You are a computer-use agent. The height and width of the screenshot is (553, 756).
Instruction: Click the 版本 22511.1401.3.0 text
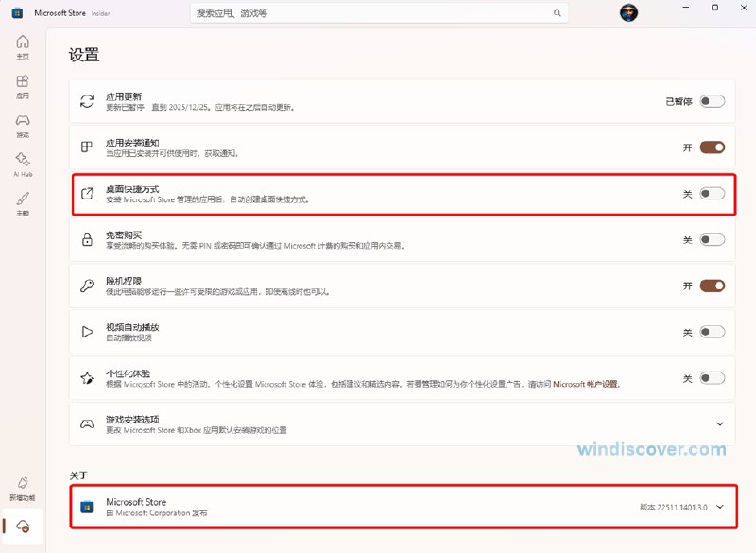tap(673, 508)
